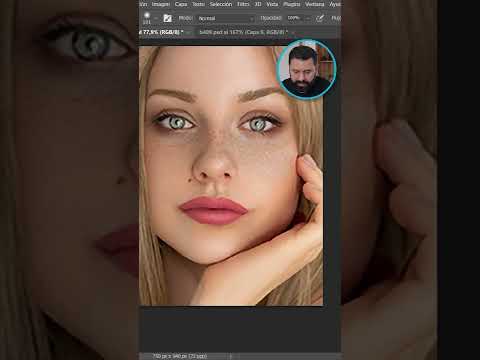Switch to the 167% (Capa 5, RGB/8) document tab

tap(243, 32)
